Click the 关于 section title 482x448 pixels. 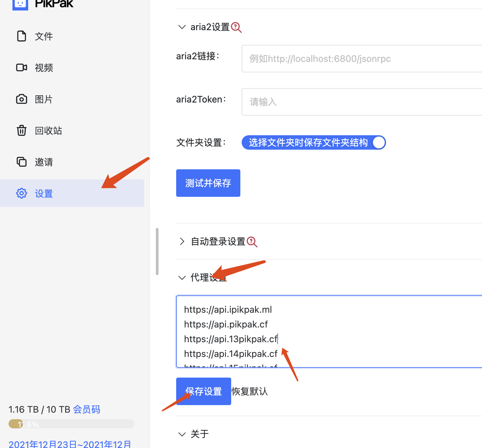pyautogui.click(x=200, y=434)
